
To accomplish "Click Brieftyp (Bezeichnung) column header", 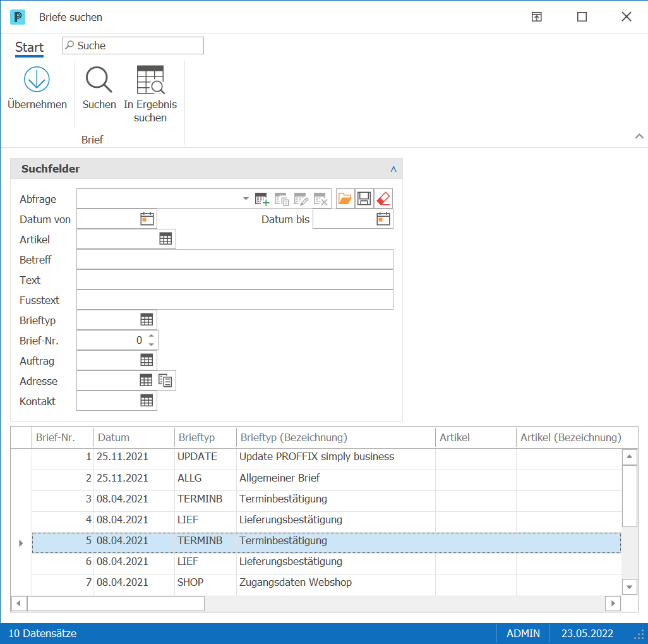I will (x=336, y=437).
